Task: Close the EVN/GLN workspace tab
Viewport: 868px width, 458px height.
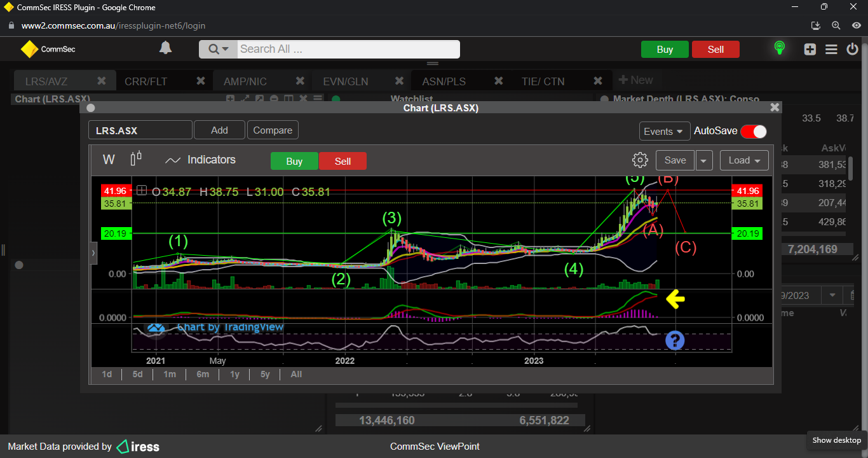Action: coord(399,81)
